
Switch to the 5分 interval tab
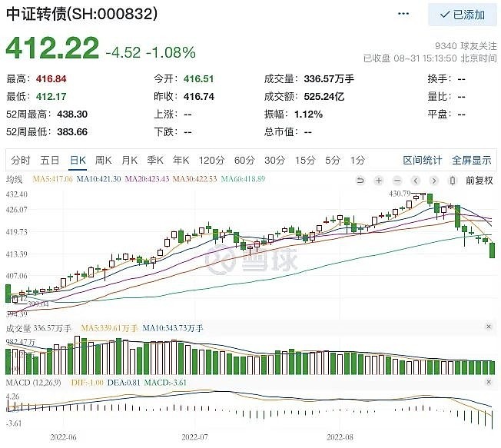pyautogui.click(x=333, y=160)
